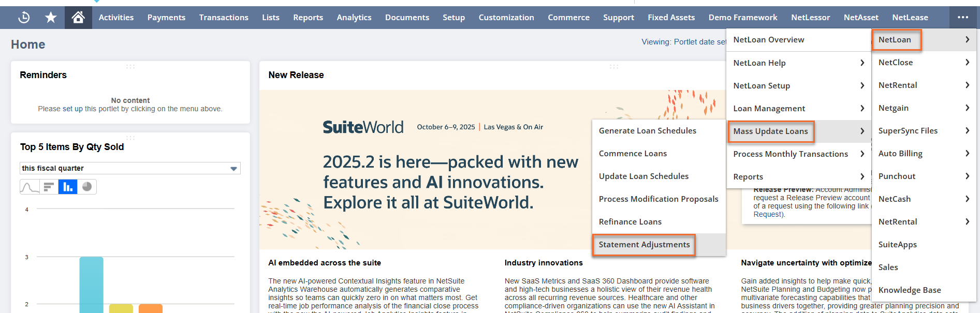Click the 'Viewing: Portlet date' link
The image size is (980, 313).
(x=684, y=42)
